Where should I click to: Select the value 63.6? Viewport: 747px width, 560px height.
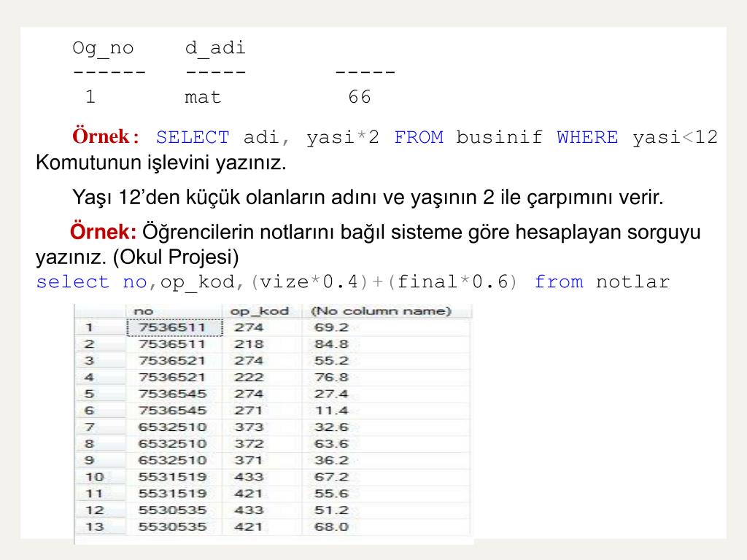click(332, 444)
